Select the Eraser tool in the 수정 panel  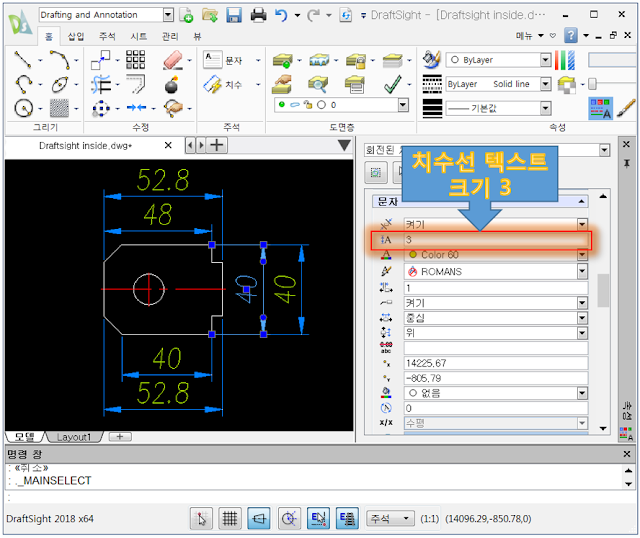pos(172,60)
